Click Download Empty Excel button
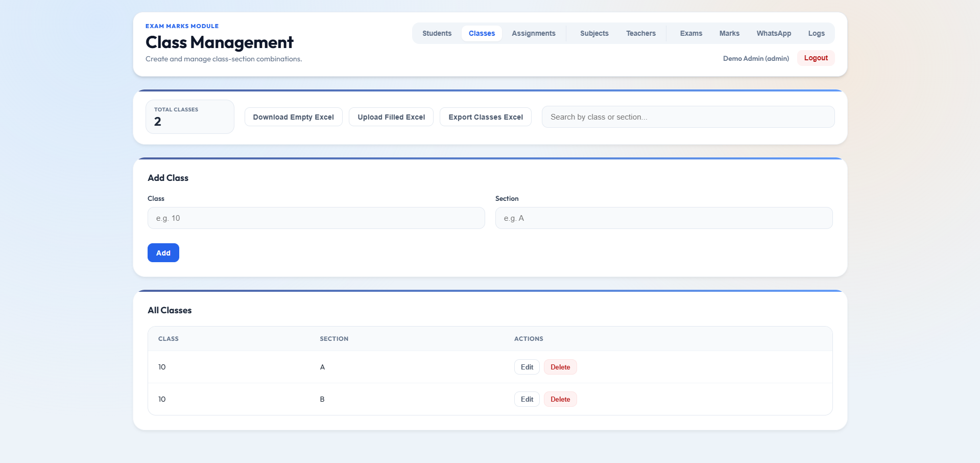The width and height of the screenshot is (980, 463). 293,117
